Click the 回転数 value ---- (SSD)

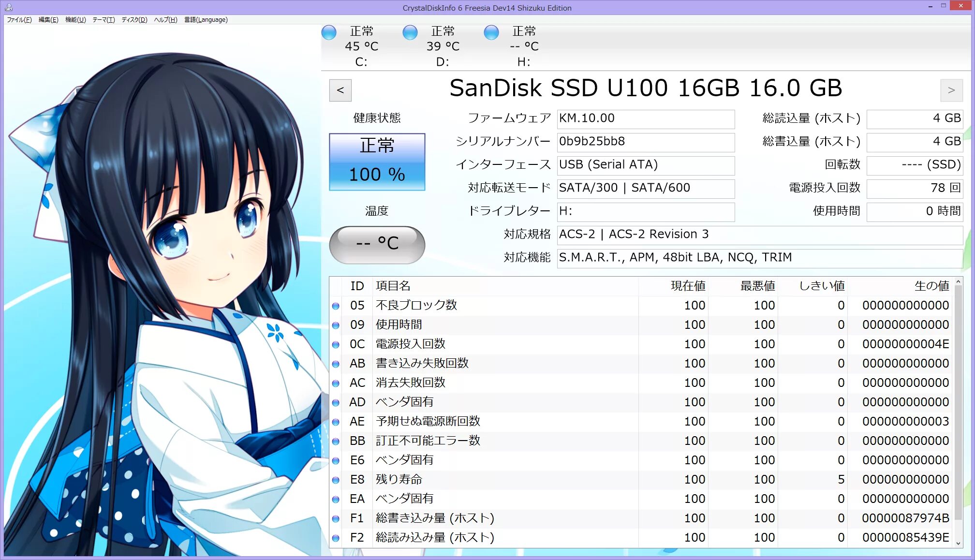tap(915, 165)
